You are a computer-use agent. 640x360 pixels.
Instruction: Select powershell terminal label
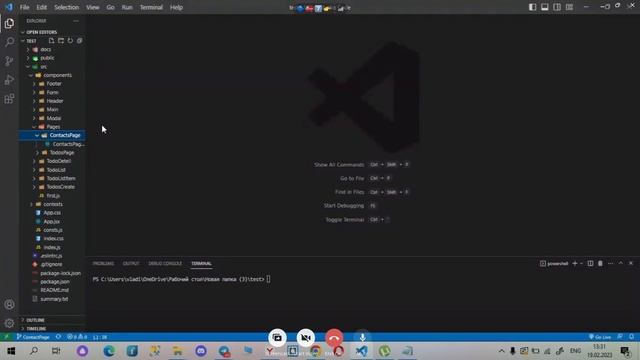(x=554, y=264)
